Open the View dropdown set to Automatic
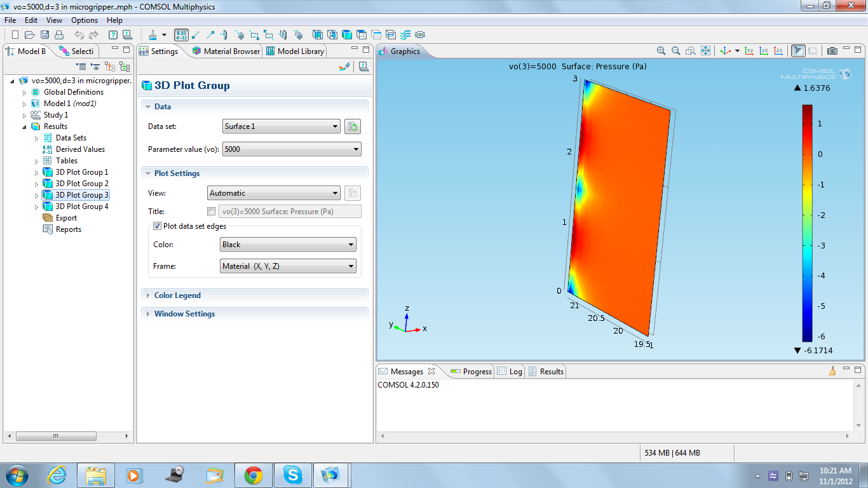868x488 pixels. click(274, 193)
